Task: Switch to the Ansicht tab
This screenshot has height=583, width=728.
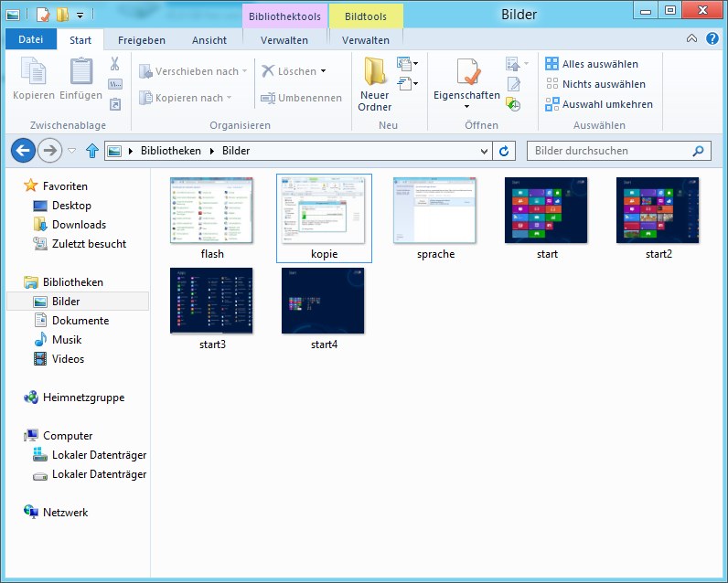Action: pyautogui.click(x=209, y=40)
